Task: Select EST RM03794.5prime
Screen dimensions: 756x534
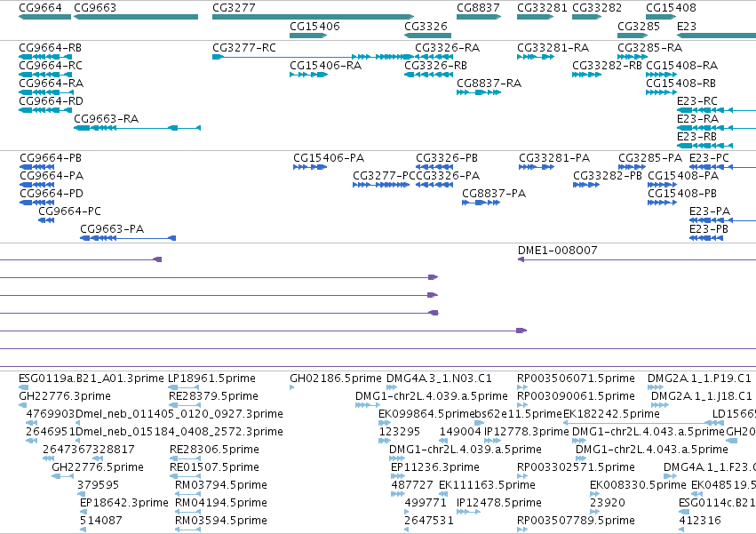Action: (221, 485)
